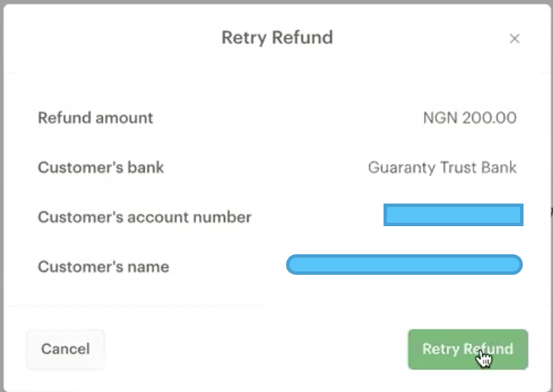Image resolution: width=553 pixels, height=392 pixels.
Task: Select the Customer's account number label
Action: (144, 217)
